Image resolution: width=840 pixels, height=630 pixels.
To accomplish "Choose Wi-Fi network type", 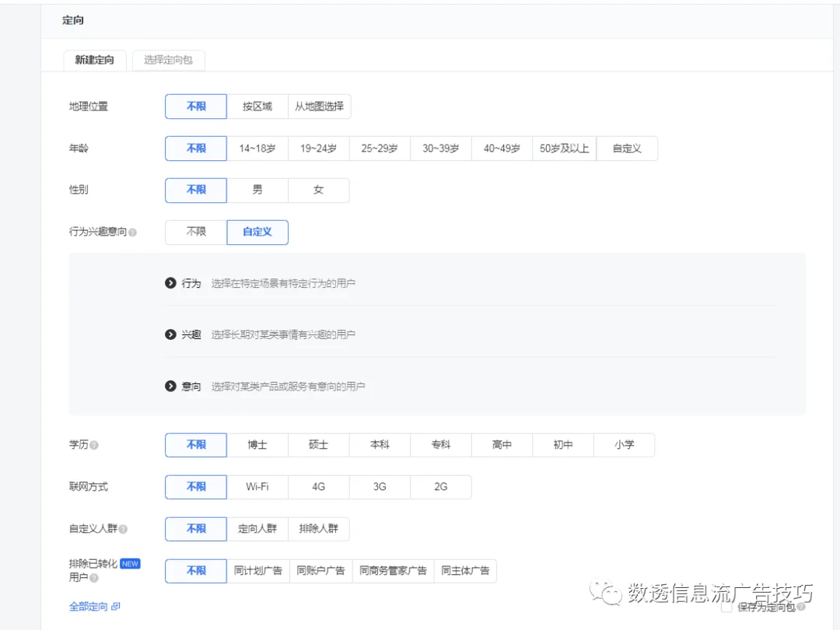I will (x=257, y=487).
